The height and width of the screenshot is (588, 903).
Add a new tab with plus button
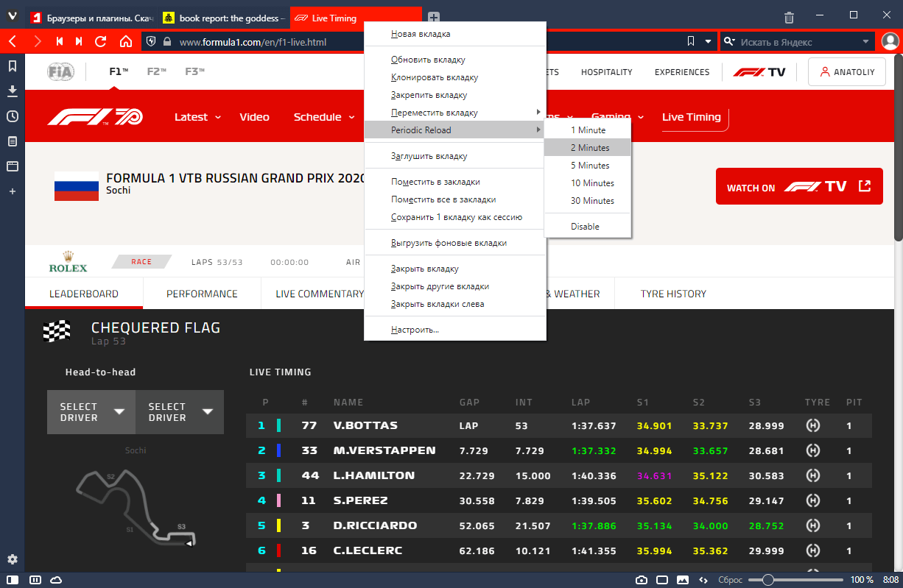(434, 18)
